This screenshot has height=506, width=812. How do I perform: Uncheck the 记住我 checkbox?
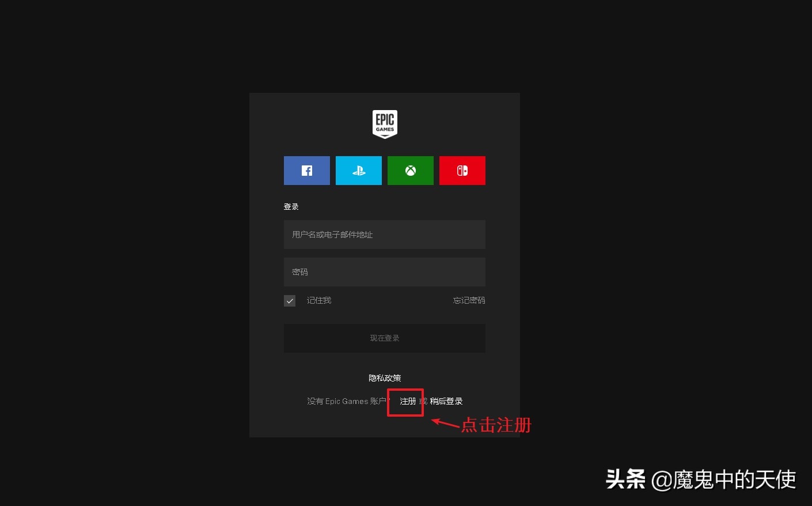click(290, 301)
